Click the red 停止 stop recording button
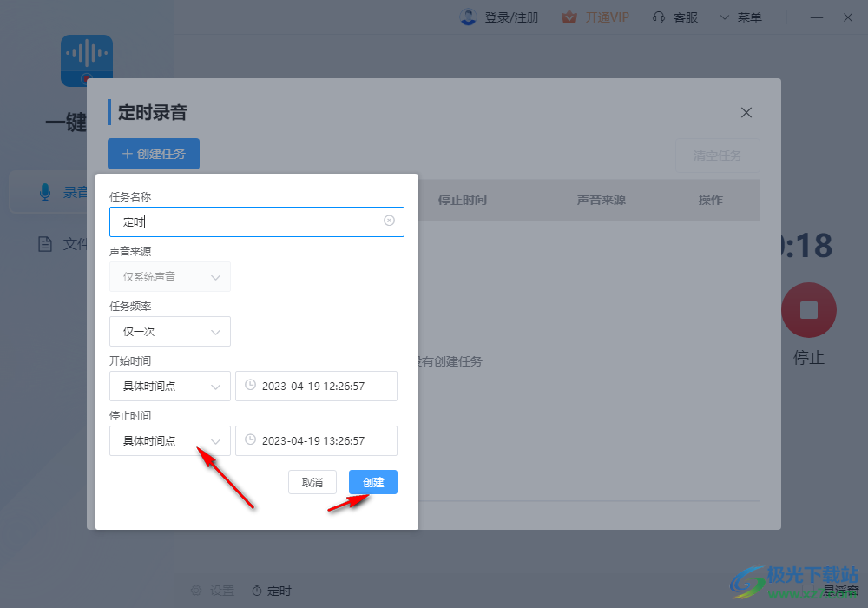Screen dimensions: 868x608 (x=808, y=310)
